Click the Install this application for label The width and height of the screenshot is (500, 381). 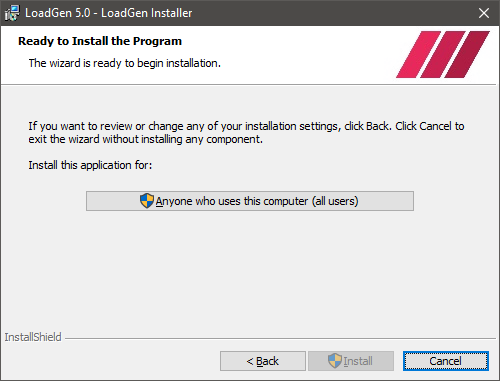90,165
